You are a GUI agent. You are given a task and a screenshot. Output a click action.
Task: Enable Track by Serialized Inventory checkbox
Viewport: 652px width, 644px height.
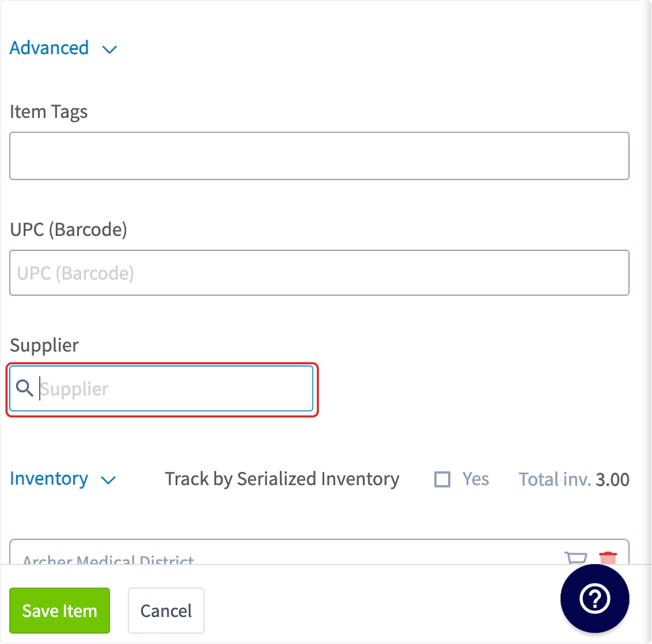point(442,479)
